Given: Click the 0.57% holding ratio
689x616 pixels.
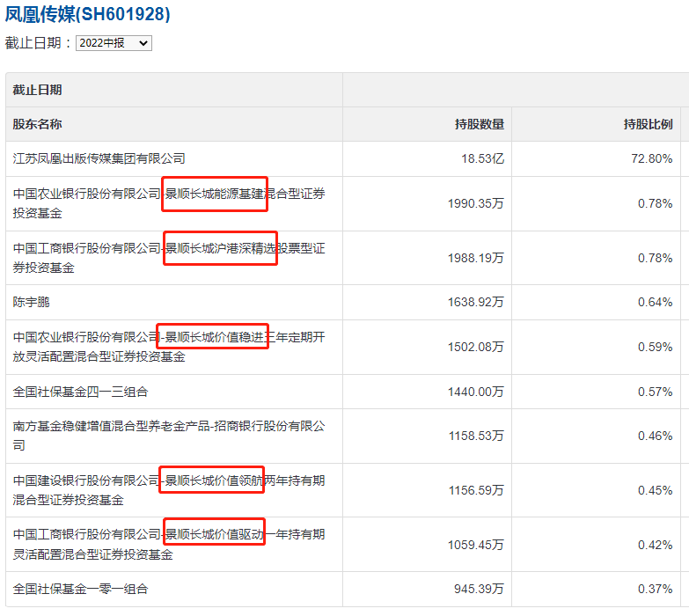Looking at the screenshot, I should click(656, 392).
